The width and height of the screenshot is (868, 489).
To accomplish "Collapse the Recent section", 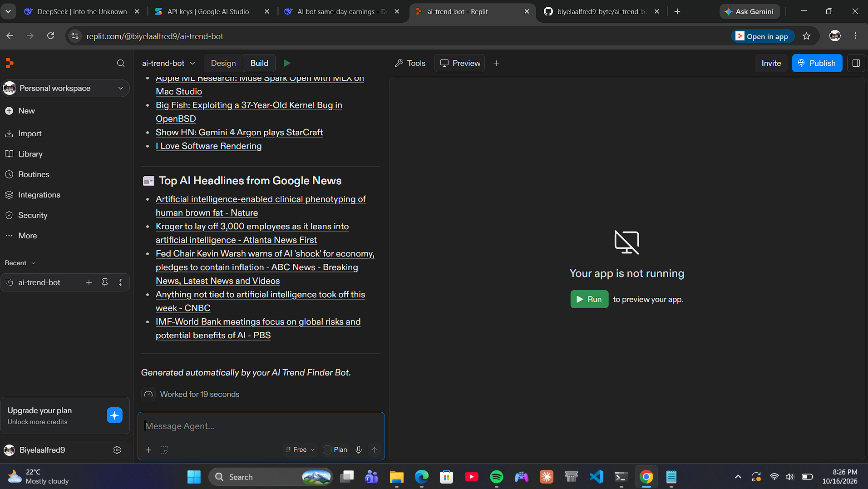I will [x=20, y=263].
